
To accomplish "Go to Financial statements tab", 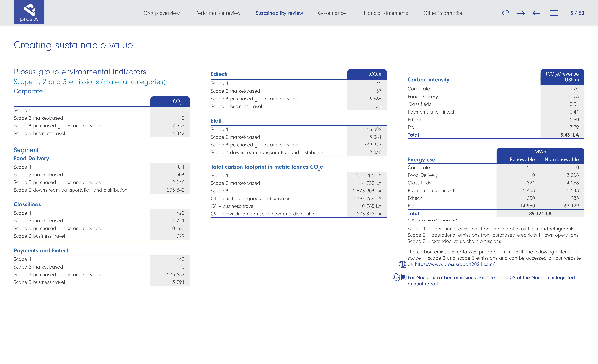I will [385, 13].
